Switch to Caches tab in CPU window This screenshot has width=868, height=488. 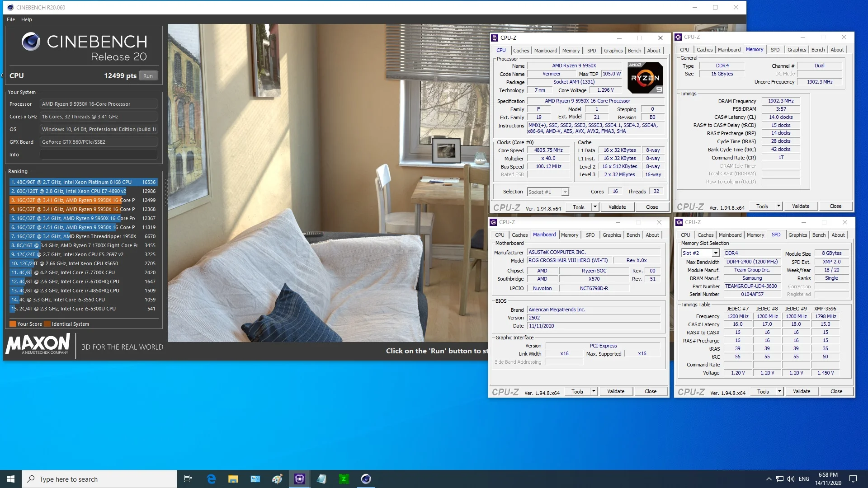click(521, 51)
